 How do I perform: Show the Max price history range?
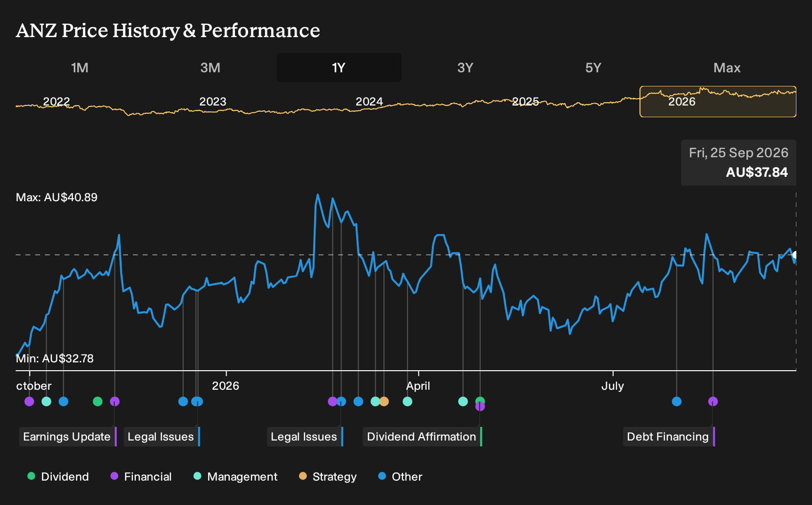pyautogui.click(x=727, y=67)
